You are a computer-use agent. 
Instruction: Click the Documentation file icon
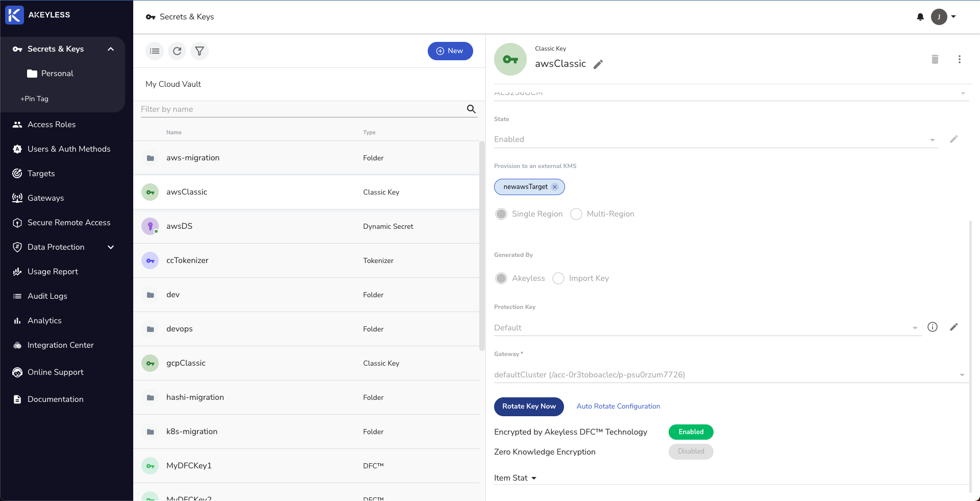tap(17, 399)
